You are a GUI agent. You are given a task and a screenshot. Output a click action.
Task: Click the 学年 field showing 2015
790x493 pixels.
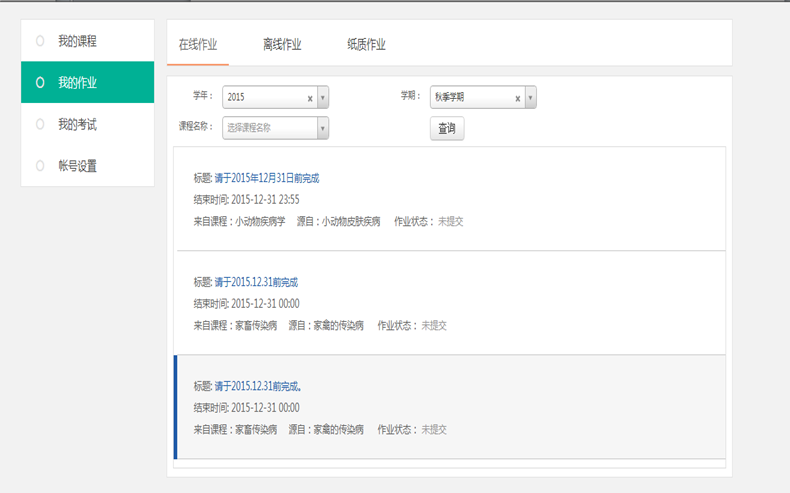point(276,97)
